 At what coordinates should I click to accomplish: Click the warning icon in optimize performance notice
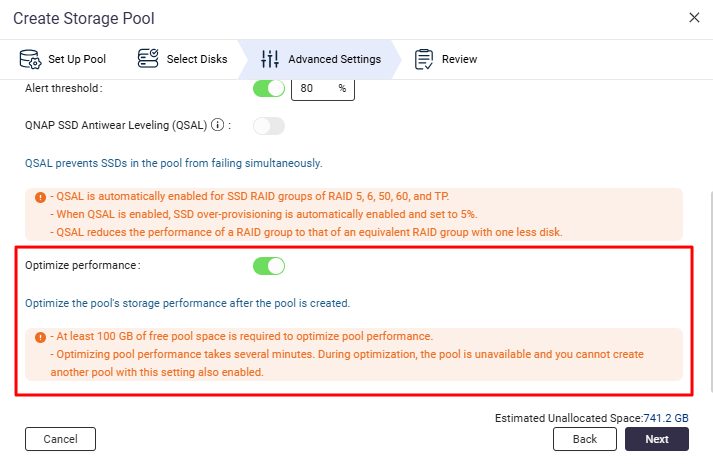pyautogui.click(x=40, y=337)
